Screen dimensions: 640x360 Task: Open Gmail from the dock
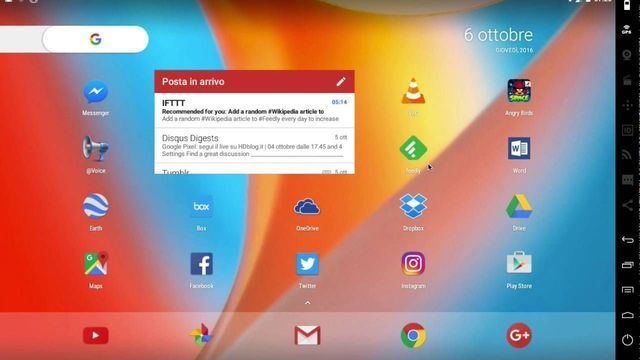307,335
